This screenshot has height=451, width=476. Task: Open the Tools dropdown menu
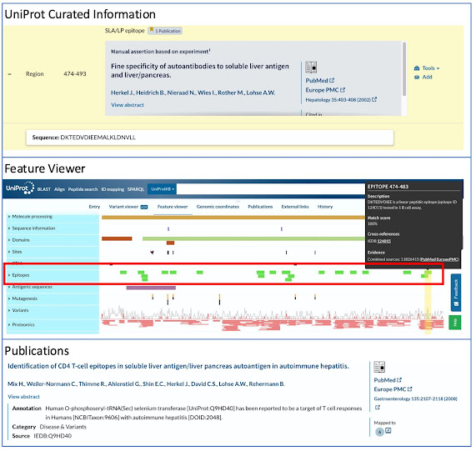click(x=430, y=68)
